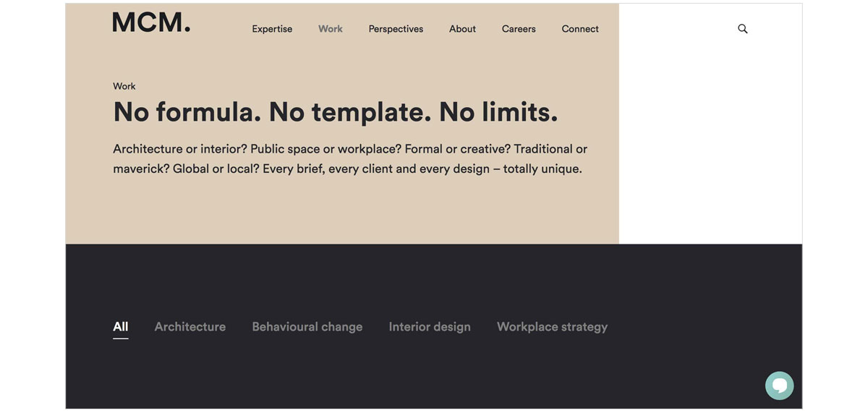Click the words 'No template.' in headline
This screenshot has height=413, width=868.
pyautogui.click(x=350, y=112)
